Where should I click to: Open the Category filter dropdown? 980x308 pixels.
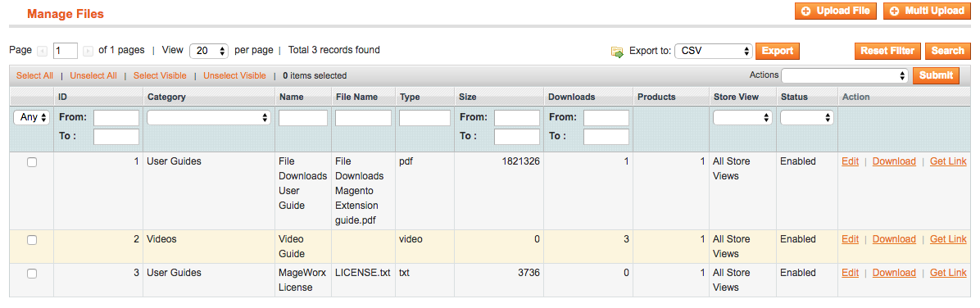point(209,117)
